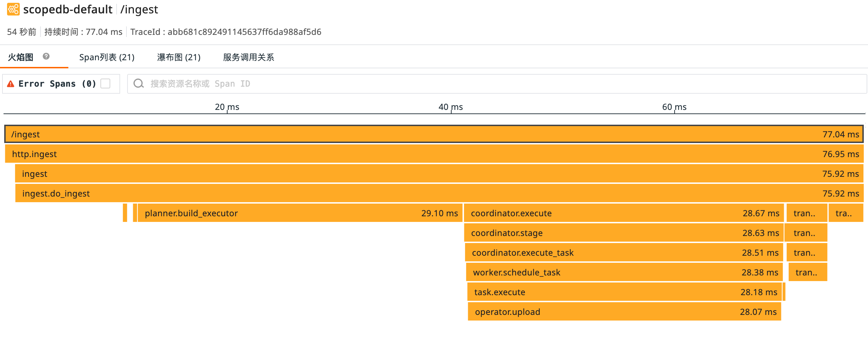Click the http.ingest span bar
This screenshot has height=348, width=868.
(x=433, y=154)
